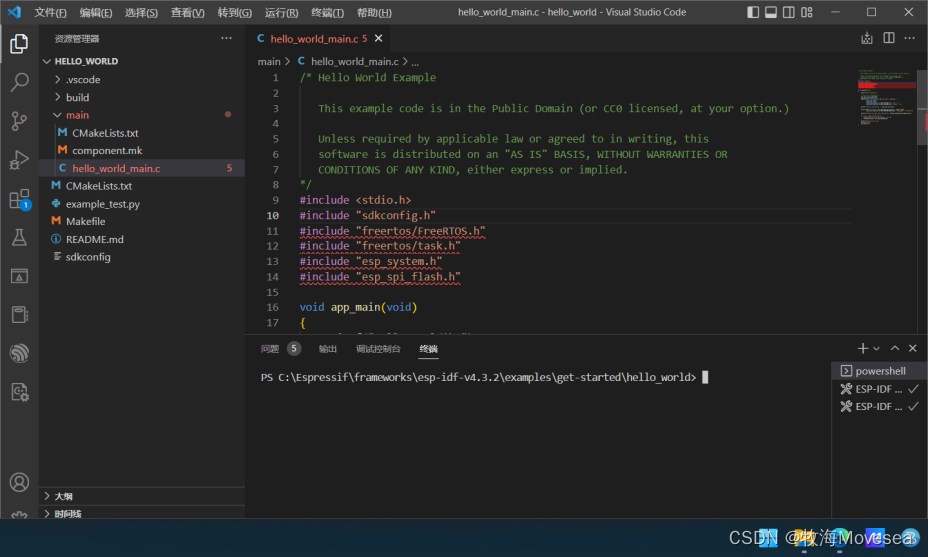Expand the 大纲 outline section
Screen dimensions: 928x557
142,496
